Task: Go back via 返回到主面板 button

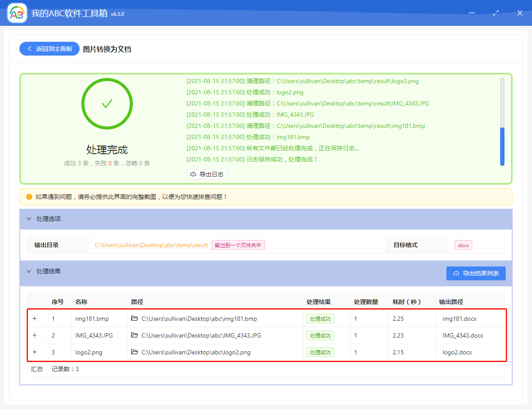Action: pyautogui.click(x=49, y=49)
